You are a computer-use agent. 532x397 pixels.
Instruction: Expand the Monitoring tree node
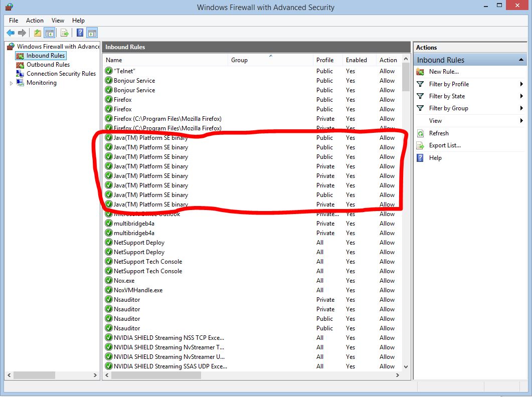coord(12,83)
